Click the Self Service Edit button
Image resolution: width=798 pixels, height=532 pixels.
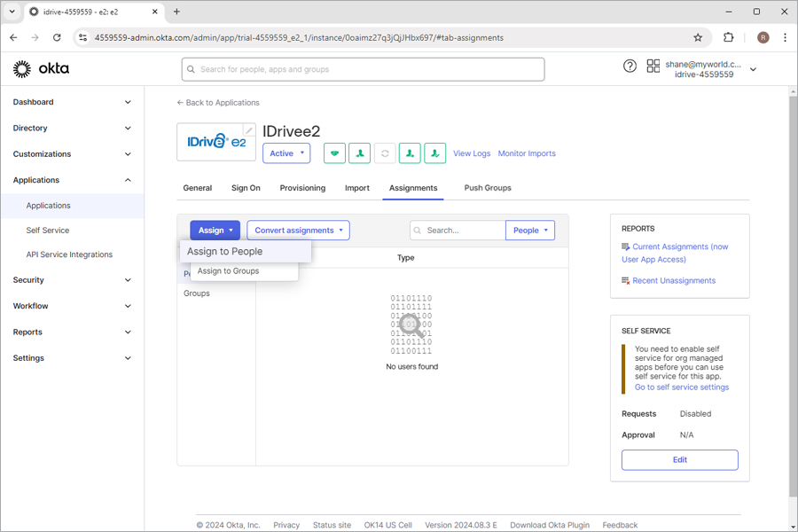click(679, 459)
